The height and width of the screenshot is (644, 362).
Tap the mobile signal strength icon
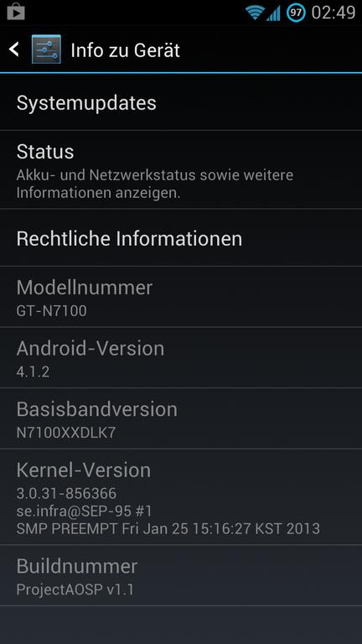(x=273, y=13)
